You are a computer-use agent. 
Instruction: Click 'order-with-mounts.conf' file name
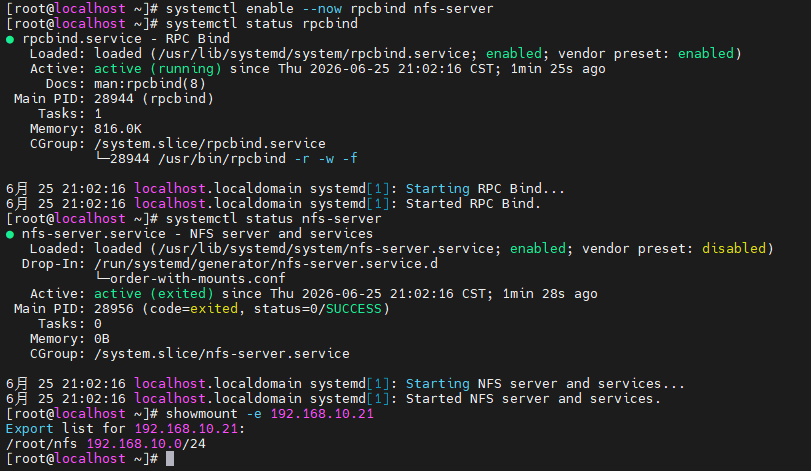click(x=198, y=279)
